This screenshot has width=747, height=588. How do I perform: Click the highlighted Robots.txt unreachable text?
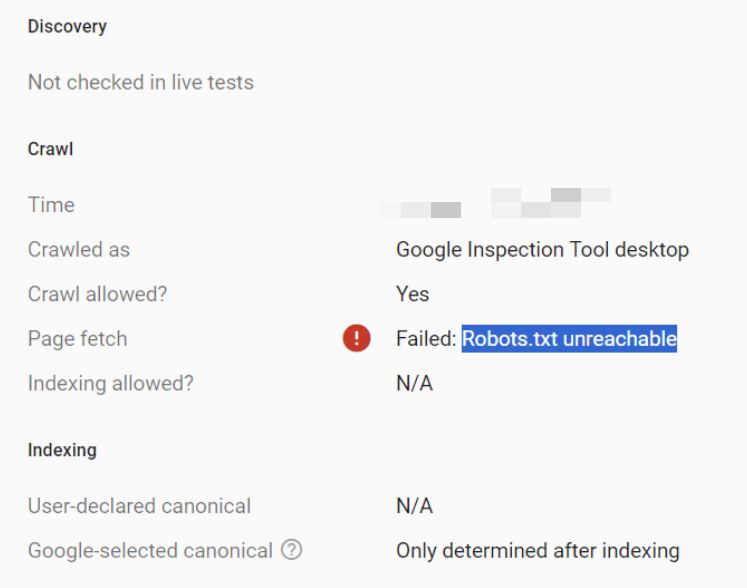[569, 339]
